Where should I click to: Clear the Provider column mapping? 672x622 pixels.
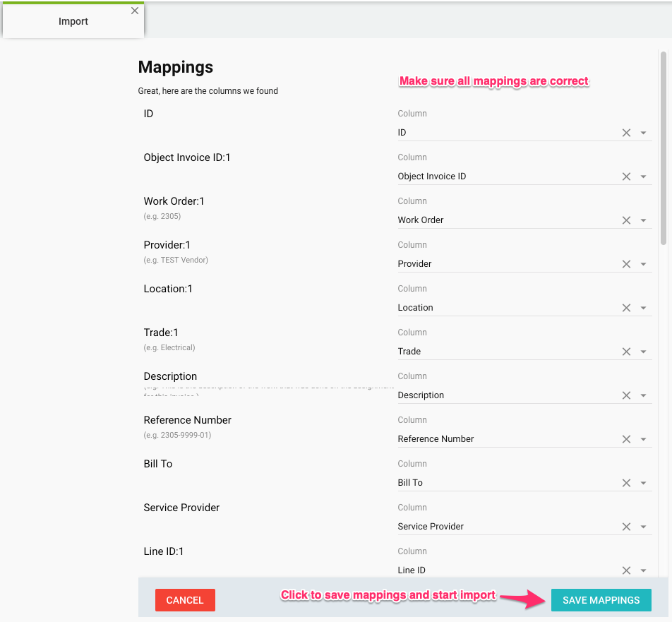[626, 264]
